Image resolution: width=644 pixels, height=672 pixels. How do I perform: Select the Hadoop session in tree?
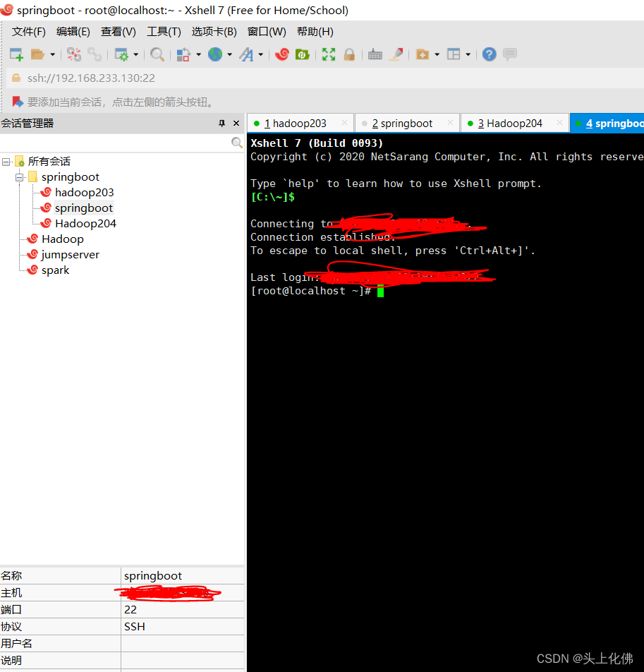(x=63, y=239)
